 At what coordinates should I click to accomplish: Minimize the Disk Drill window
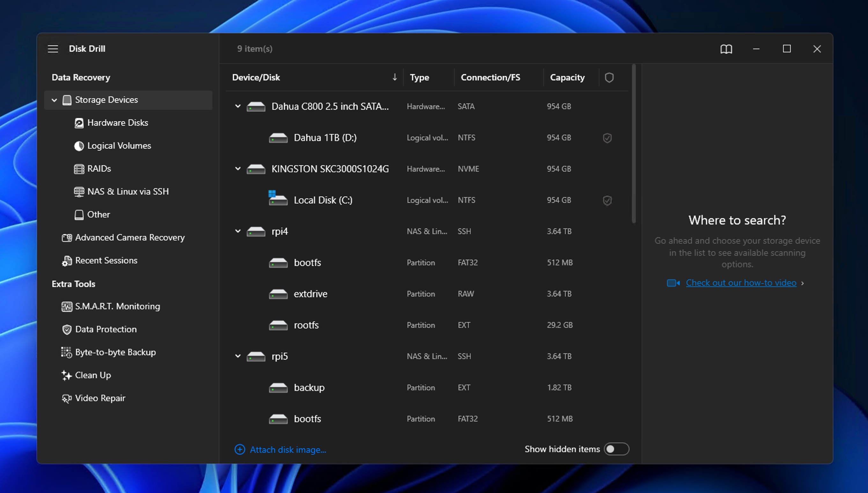[x=756, y=49]
